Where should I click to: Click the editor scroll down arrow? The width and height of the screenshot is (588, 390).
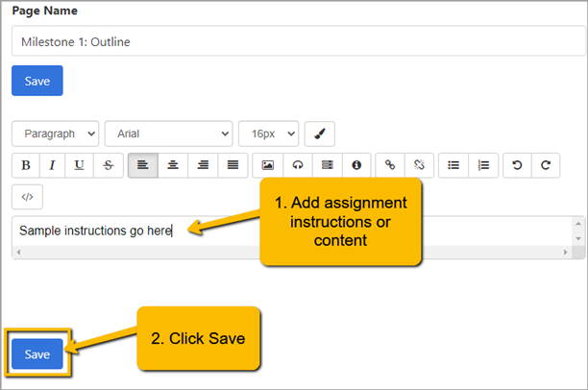(x=578, y=238)
